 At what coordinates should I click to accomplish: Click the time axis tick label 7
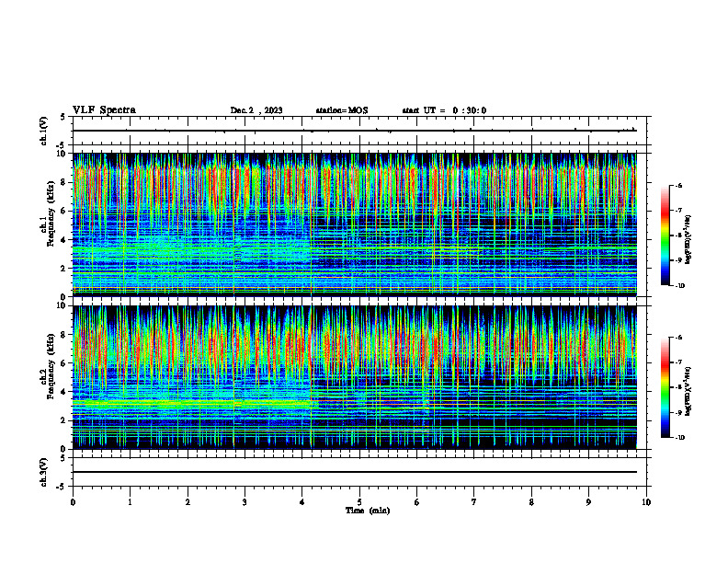pos(474,502)
